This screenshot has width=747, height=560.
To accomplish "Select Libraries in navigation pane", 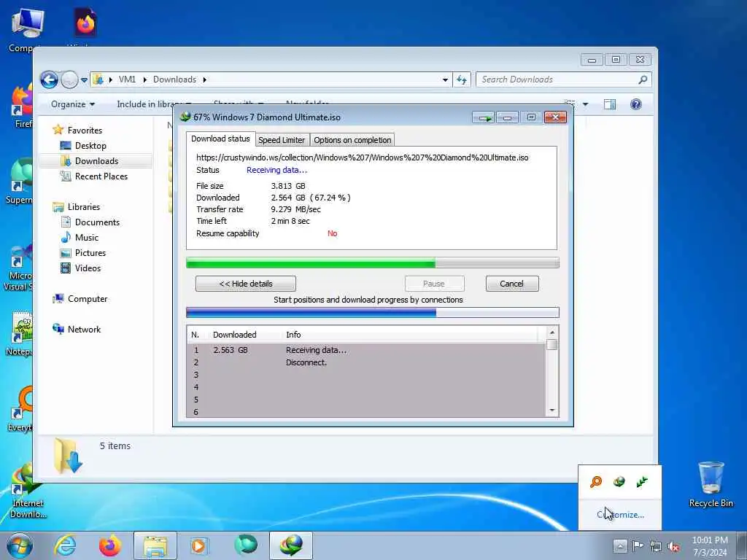I will 83,206.
